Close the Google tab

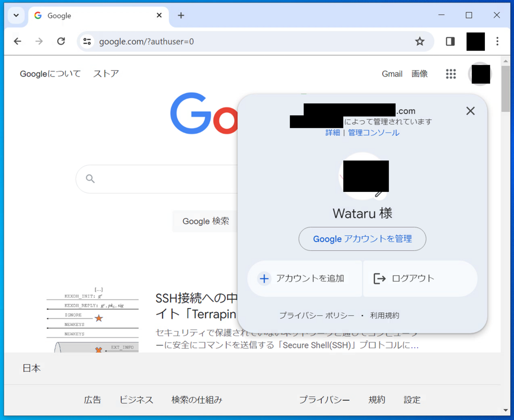click(159, 15)
